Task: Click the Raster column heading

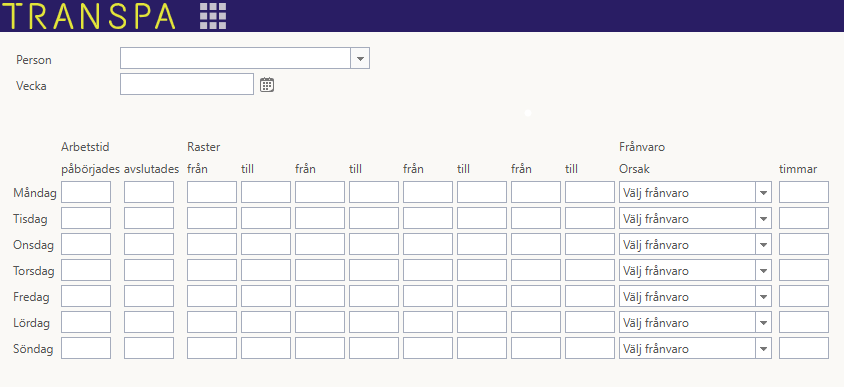Action: point(203,147)
